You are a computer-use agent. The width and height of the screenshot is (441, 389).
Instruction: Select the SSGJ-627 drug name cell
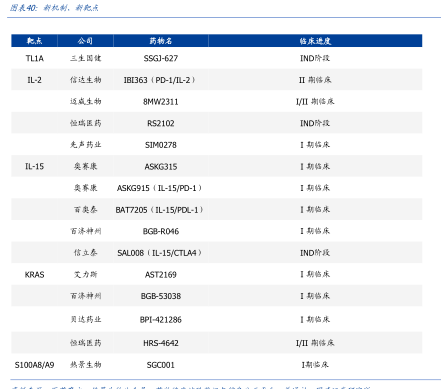click(161, 58)
